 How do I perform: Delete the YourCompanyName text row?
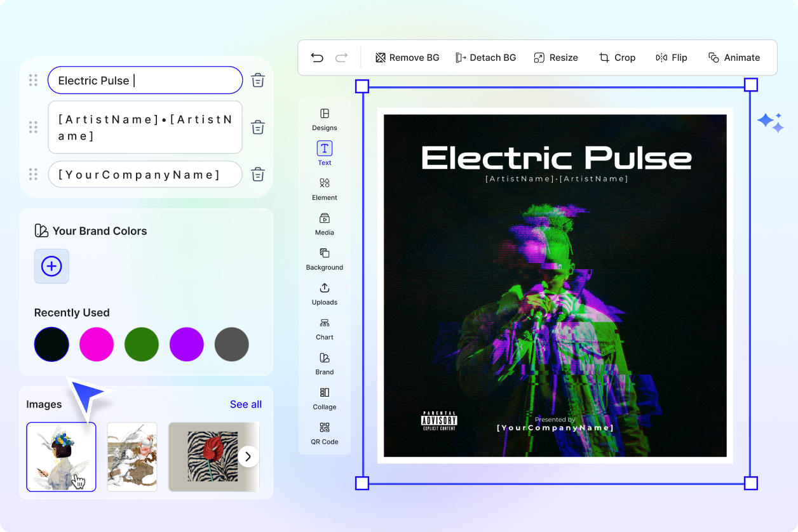click(257, 174)
